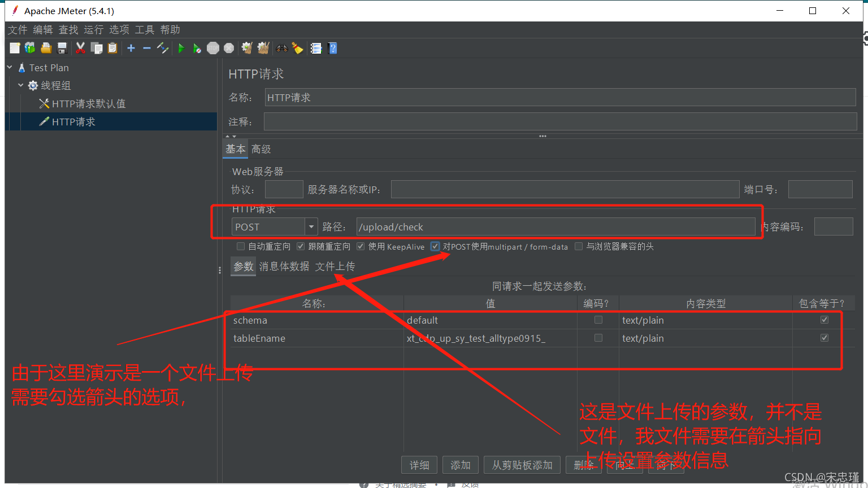Click the small arrows beside the horizontal split handle
Screen dimensions: 868x488
pyautogui.click(x=231, y=136)
